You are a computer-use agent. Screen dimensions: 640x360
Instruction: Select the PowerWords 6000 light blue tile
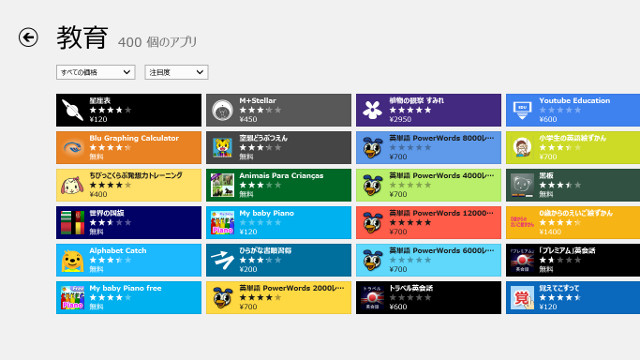click(428, 260)
